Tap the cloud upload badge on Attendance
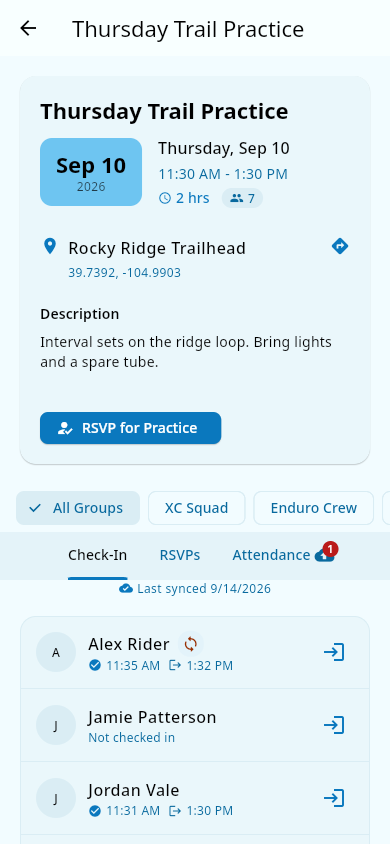The width and height of the screenshot is (390, 844). (x=326, y=553)
